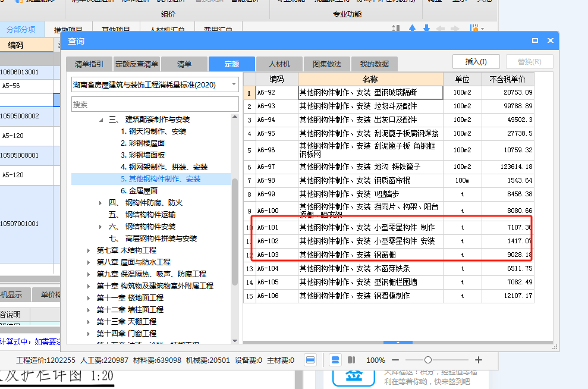
Task: Close the 查询 dialog
Action: coord(550,40)
